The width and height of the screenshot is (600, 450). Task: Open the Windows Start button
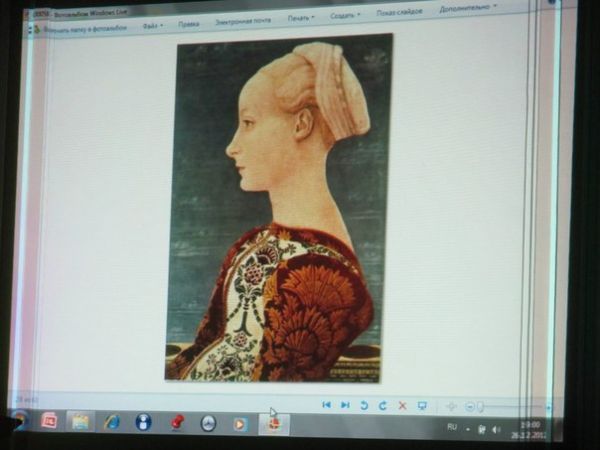tap(19, 420)
